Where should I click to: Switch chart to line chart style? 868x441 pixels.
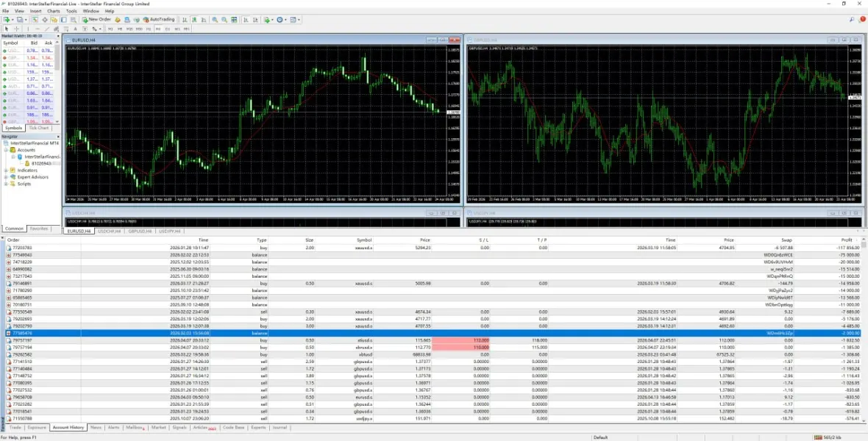(204, 19)
